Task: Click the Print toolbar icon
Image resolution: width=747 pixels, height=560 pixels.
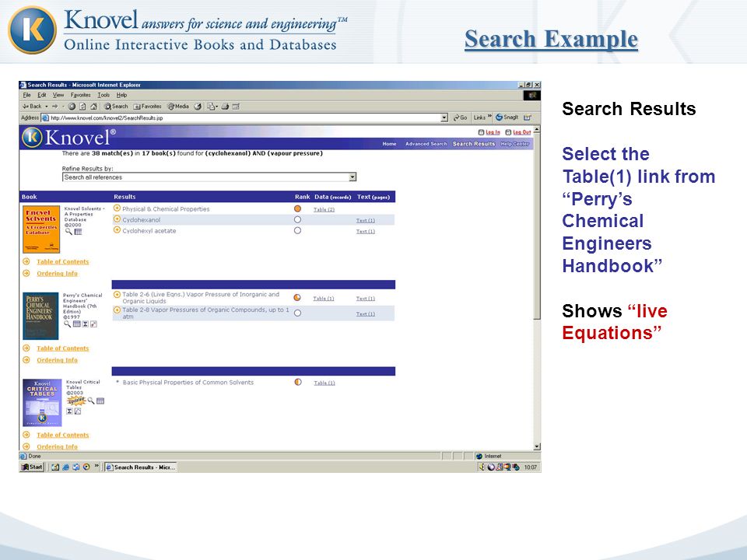Action: pyautogui.click(x=225, y=107)
